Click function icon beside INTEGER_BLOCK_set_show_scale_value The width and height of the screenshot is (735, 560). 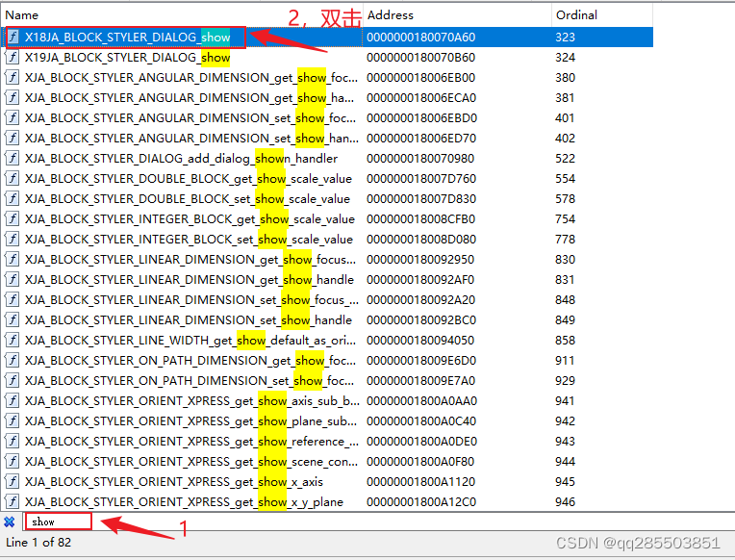(13, 240)
